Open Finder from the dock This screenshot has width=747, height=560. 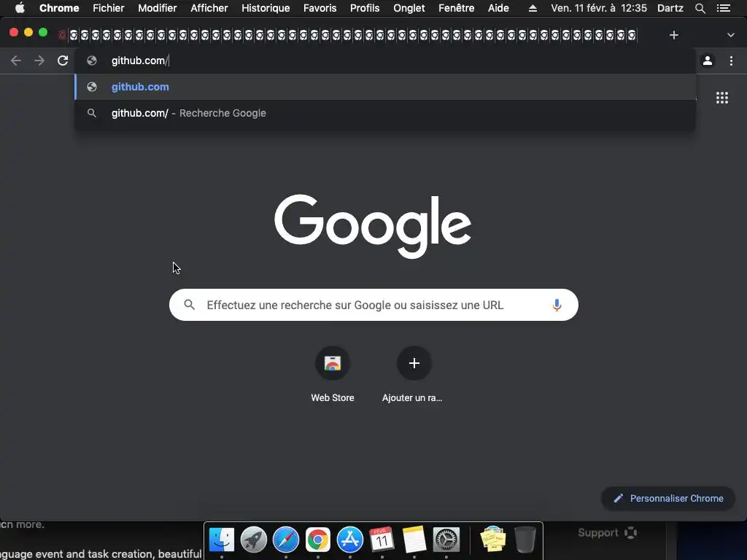(222, 540)
